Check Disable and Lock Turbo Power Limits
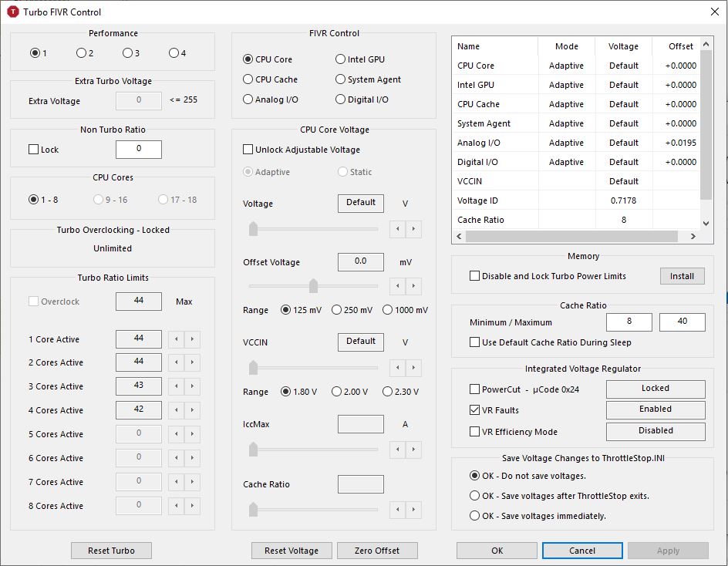The image size is (728, 566). click(x=474, y=276)
